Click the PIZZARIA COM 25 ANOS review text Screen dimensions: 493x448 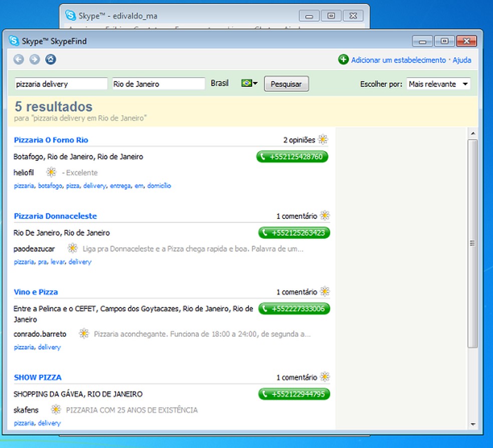tap(132, 410)
